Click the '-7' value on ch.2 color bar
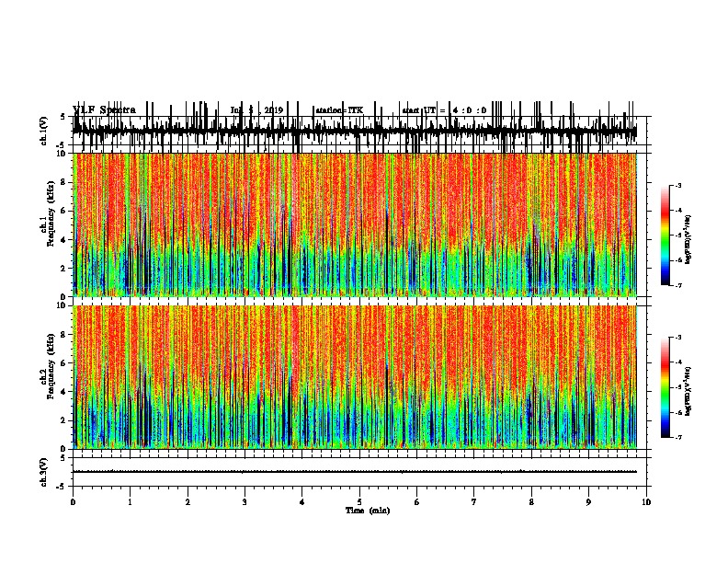Screen dimensions: 728x563 pyautogui.click(x=678, y=437)
